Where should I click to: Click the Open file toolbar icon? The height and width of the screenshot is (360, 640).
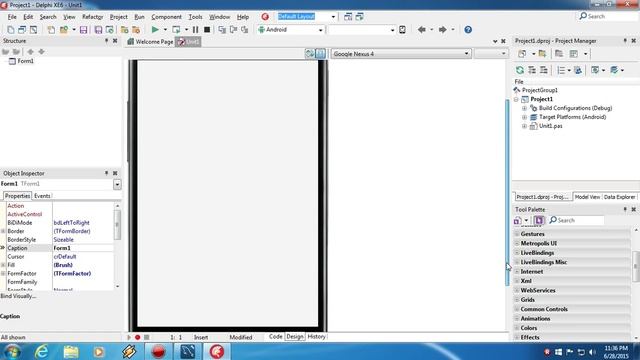pyautogui.click(x=64, y=30)
